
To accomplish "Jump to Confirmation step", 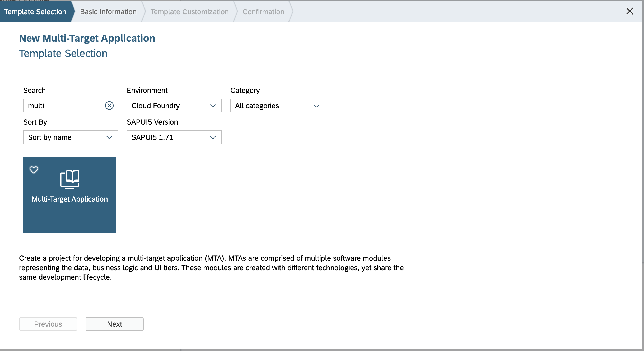I will click(x=263, y=12).
